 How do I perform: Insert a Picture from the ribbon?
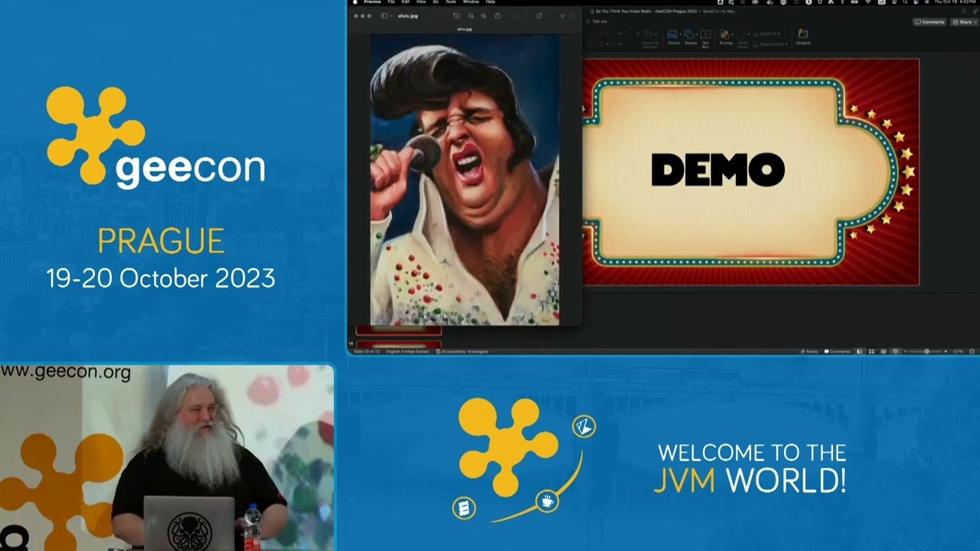[674, 37]
